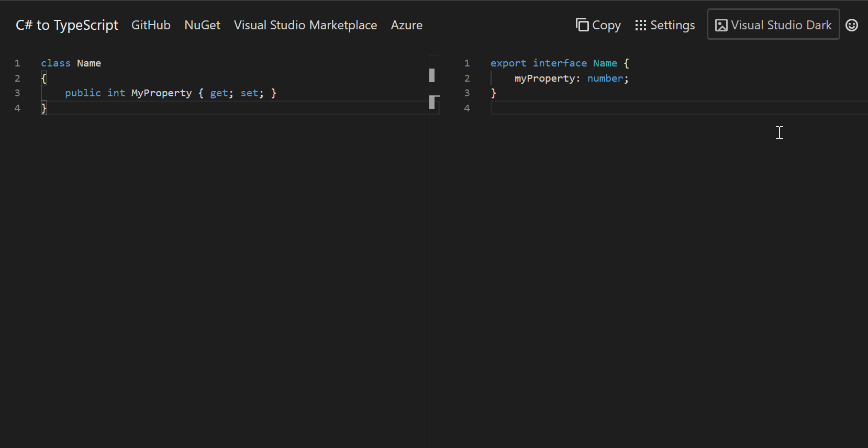Click 'interface' in the TypeScript output
868x448 pixels.
(x=560, y=63)
